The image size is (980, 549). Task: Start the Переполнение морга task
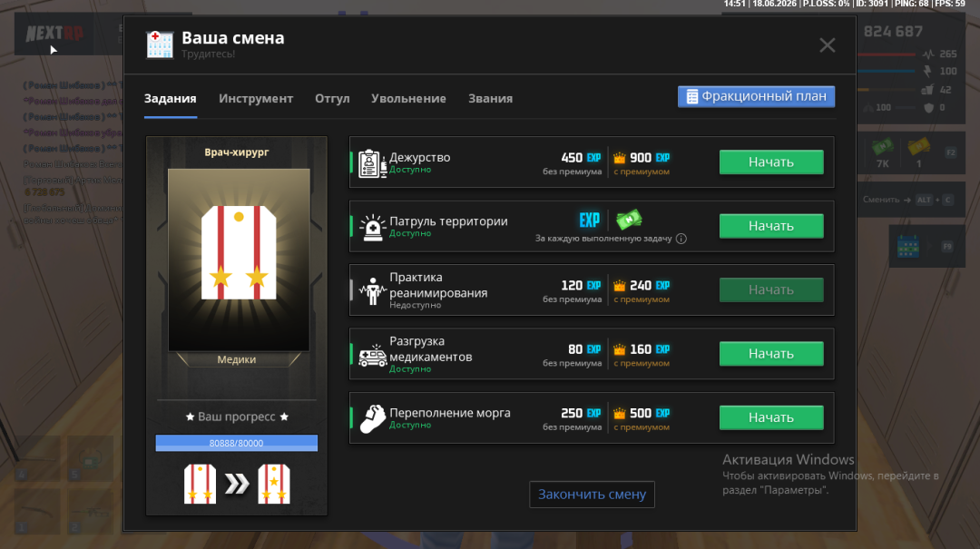[x=771, y=417]
